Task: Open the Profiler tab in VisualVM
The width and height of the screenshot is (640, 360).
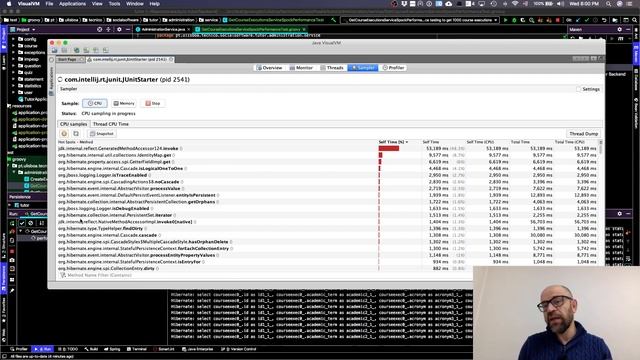Action: point(393,68)
